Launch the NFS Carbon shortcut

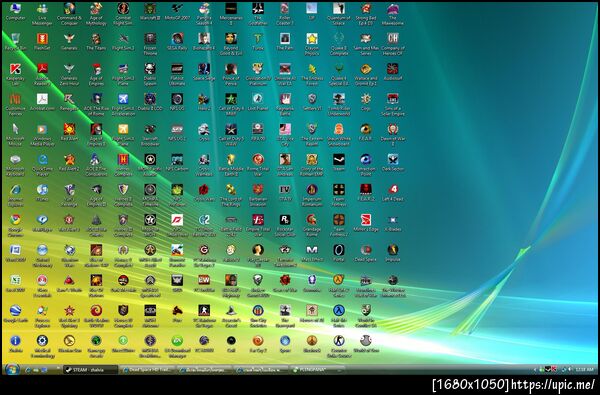coord(177,163)
